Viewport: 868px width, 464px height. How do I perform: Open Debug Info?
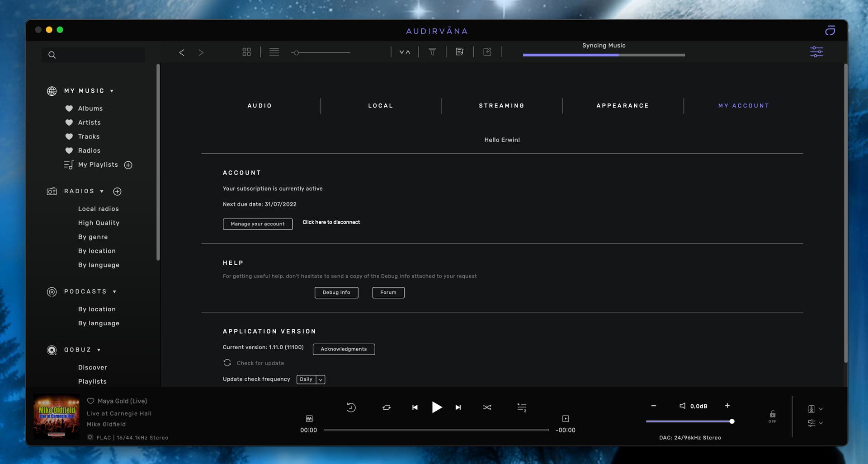point(336,293)
